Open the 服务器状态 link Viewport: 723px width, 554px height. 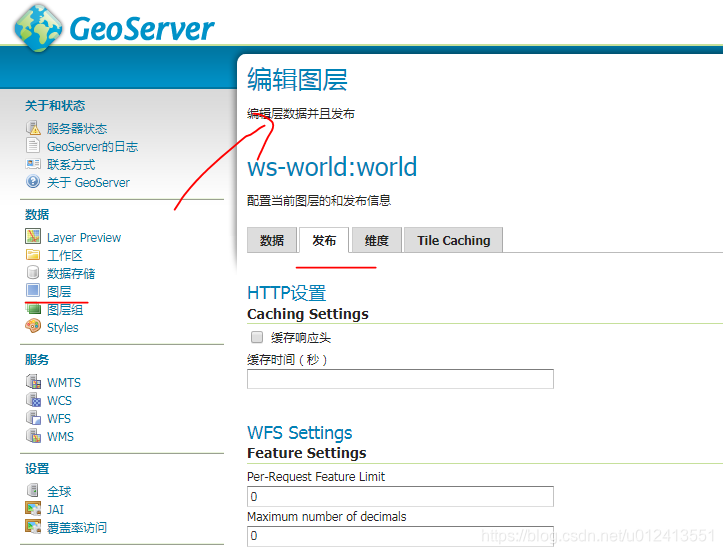(77, 129)
